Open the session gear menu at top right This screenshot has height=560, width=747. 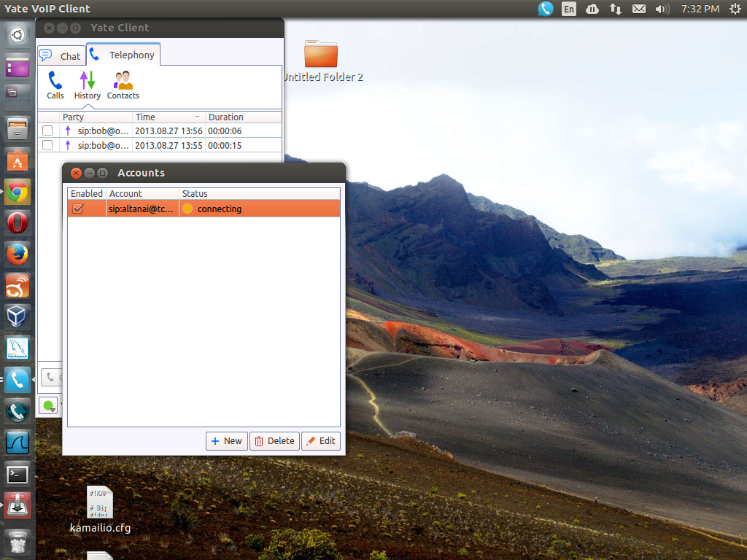(735, 9)
